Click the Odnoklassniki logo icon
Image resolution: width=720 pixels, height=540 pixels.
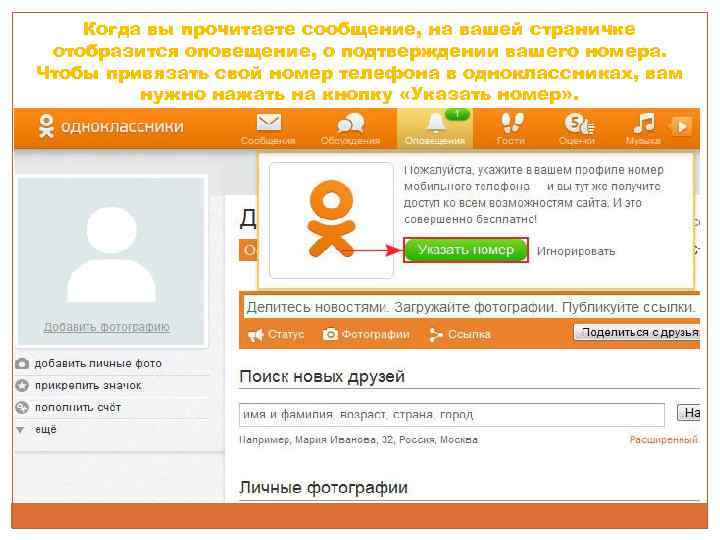[x=46, y=126]
